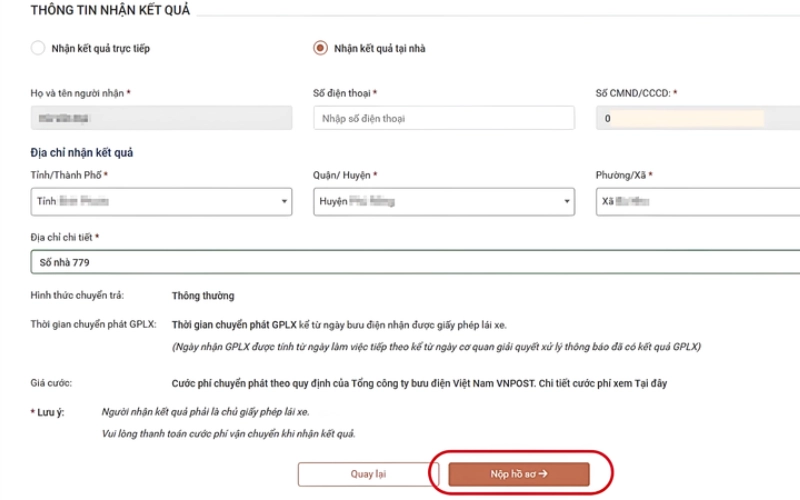Choose the "Nhận kết quả tại nhà" radio option
Screen dimensions: 800x500
(x=320, y=47)
